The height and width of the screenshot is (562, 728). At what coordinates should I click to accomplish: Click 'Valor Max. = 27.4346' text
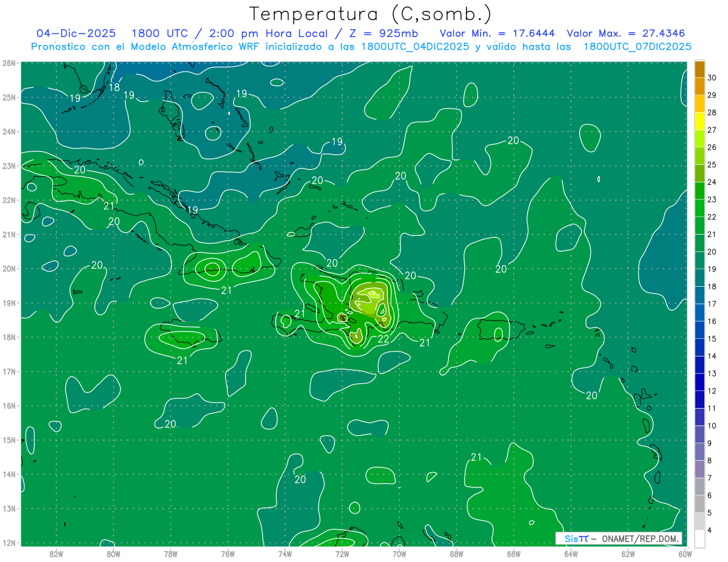[626, 33]
